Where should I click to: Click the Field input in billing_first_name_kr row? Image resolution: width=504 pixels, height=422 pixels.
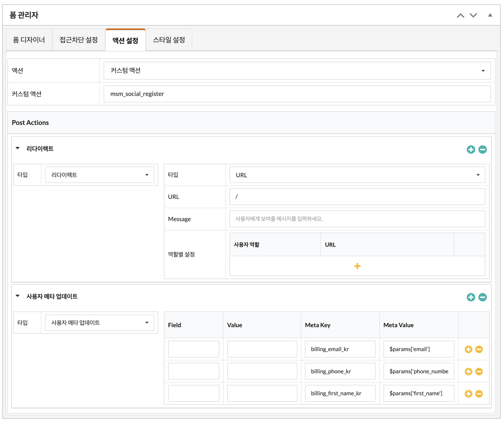tap(194, 393)
